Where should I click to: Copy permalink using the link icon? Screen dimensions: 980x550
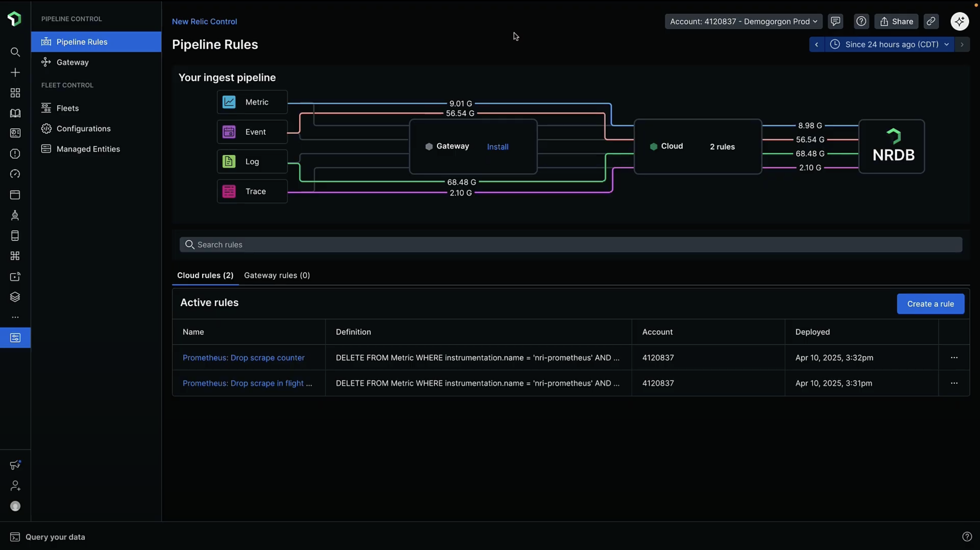(930, 21)
